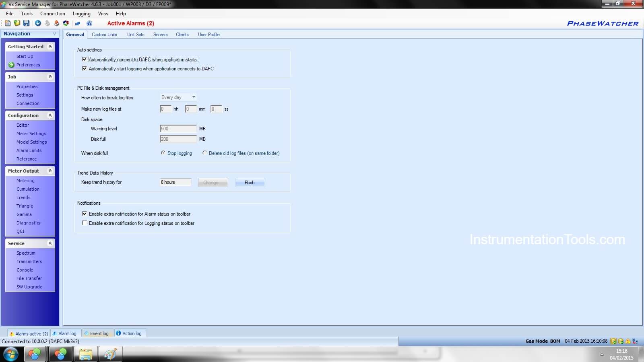Click the Disk full MB field
The width and height of the screenshot is (644, 362).
click(178, 139)
